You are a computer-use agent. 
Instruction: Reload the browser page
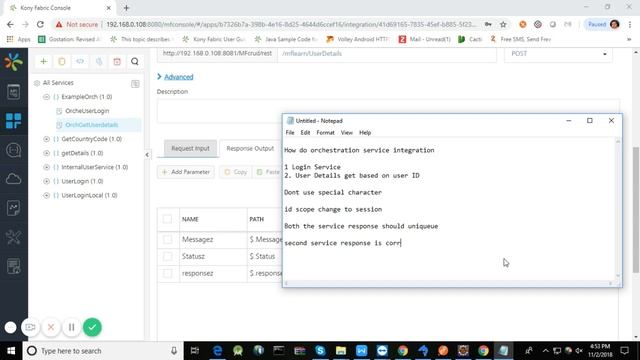40,24
